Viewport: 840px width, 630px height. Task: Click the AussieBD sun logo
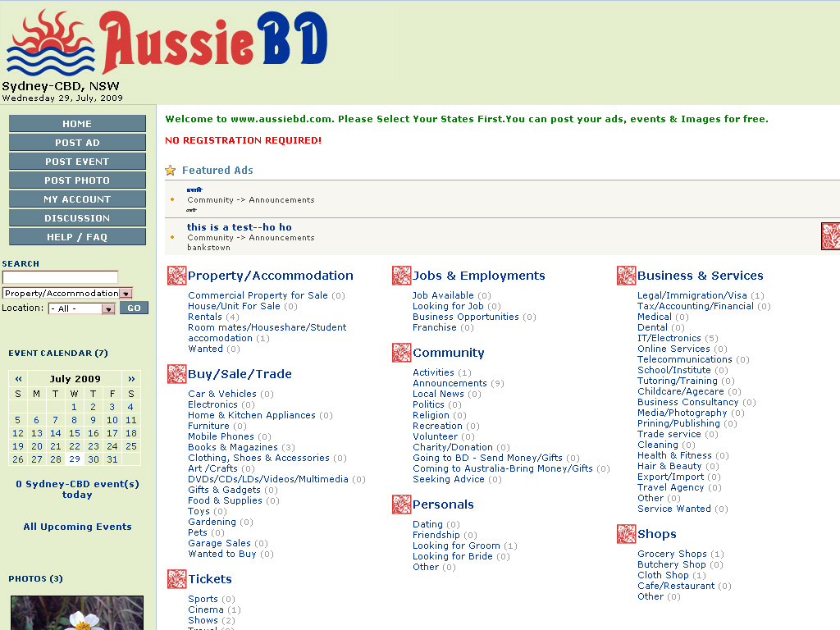coord(50,43)
